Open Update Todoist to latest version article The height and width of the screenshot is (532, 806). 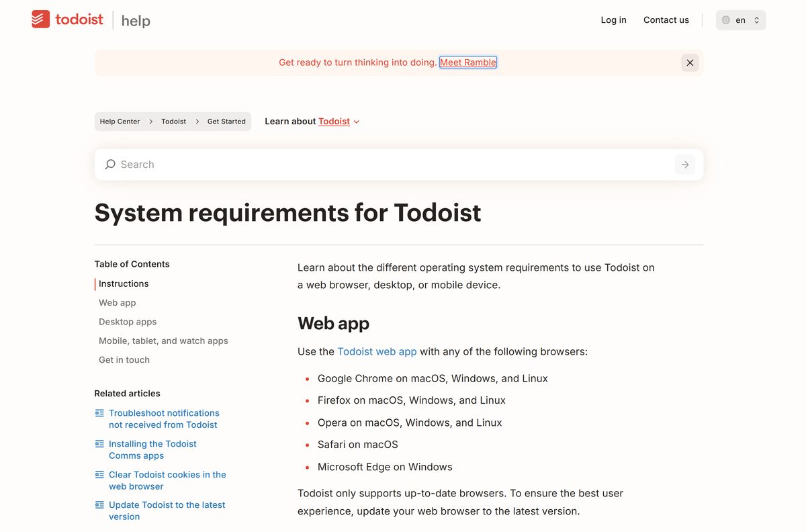click(167, 511)
